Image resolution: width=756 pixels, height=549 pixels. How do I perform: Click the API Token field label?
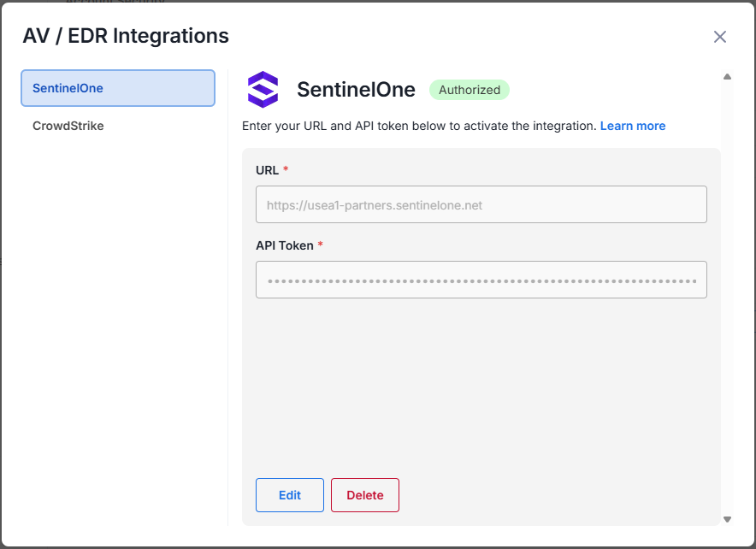click(x=285, y=245)
